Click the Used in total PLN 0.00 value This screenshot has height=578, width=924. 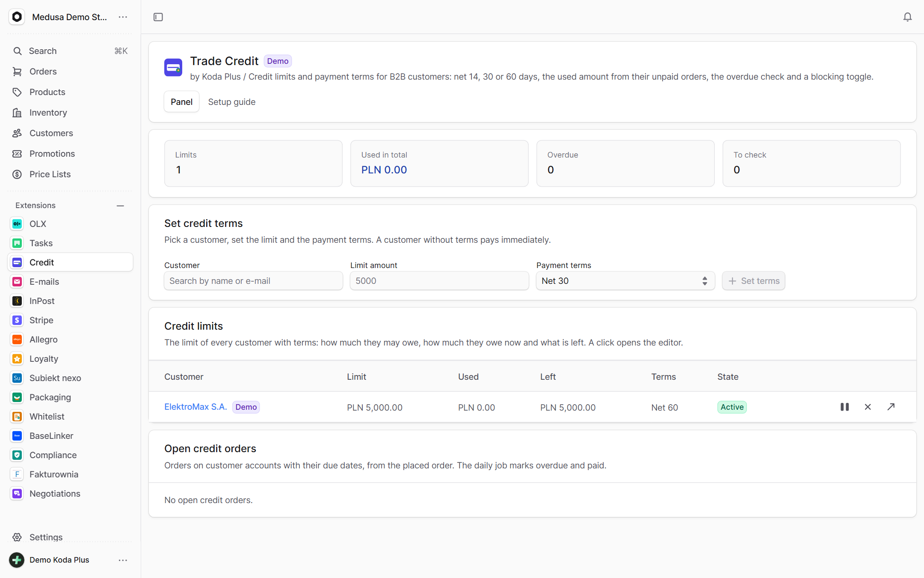[384, 170]
